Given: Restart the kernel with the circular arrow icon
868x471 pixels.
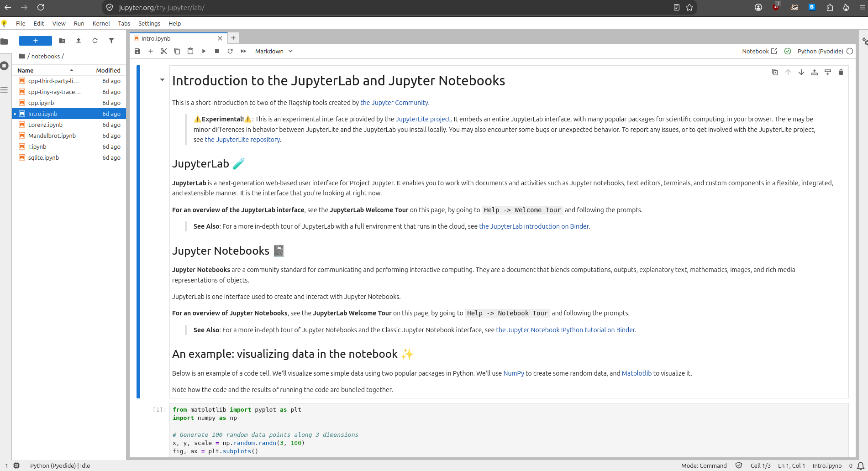Looking at the screenshot, I should [x=230, y=51].
